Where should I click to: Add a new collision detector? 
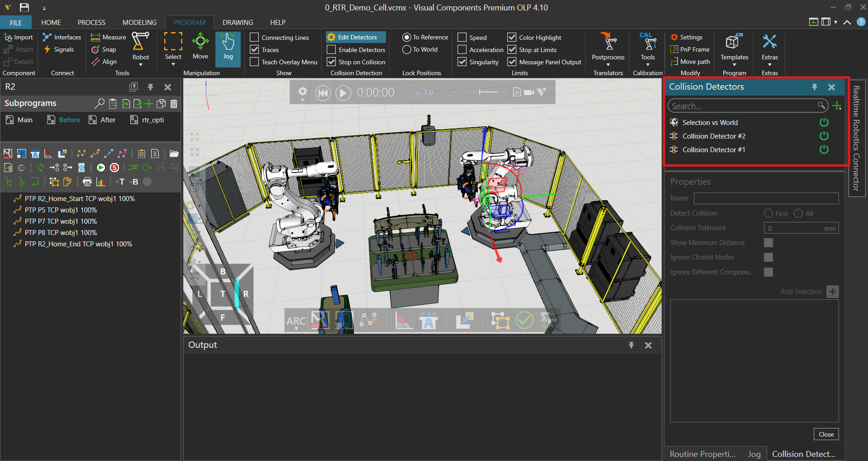[x=837, y=106]
